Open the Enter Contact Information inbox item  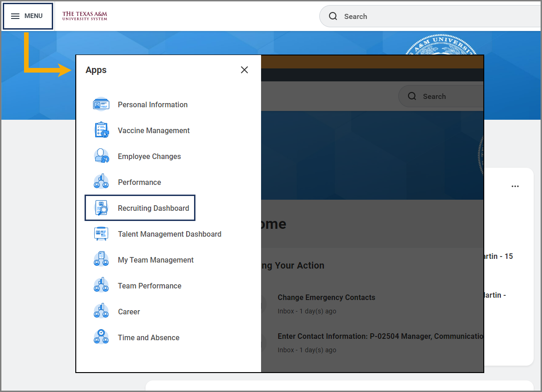(x=380, y=336)
